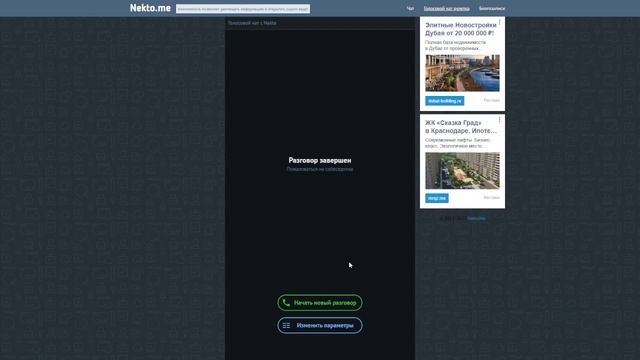This screenshot has width=640, height=360.
Task: Click the 'ЖК «Сказка Град»' ad headline
Action: coord(461,127)
